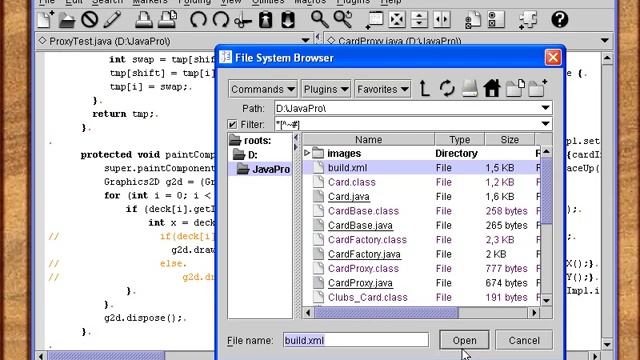Click the Path text field
The width and height of the screenshot is (640, 360).
[x=407, y=108]
